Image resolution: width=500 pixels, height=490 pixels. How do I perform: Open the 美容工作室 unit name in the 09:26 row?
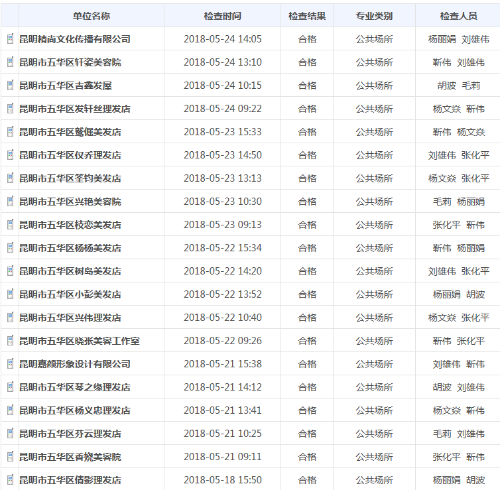point(79,341)
